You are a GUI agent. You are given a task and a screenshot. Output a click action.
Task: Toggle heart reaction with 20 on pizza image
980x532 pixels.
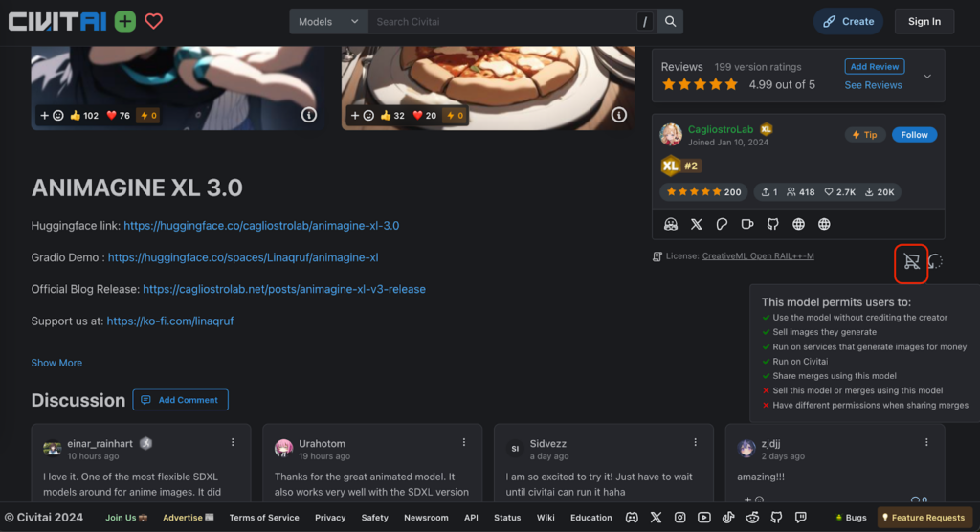(x=425, y=116)
